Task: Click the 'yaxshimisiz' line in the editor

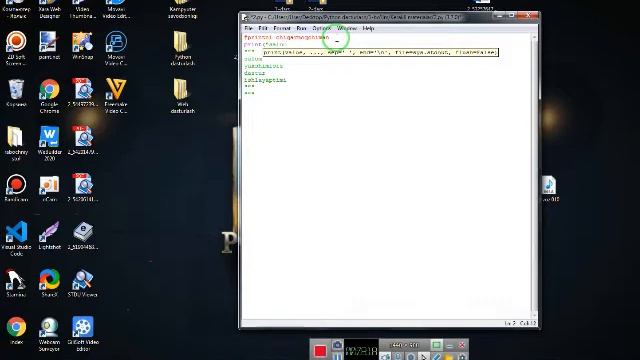Action: click(263, 66)
